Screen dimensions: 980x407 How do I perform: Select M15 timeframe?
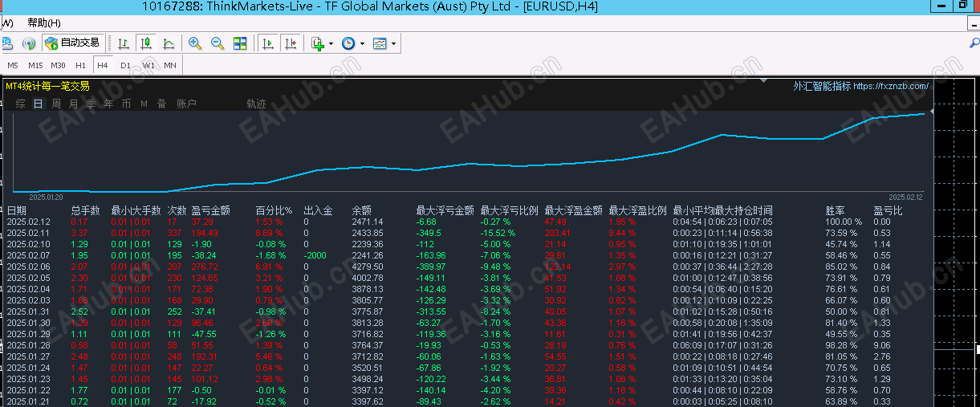tap(35, 65)
